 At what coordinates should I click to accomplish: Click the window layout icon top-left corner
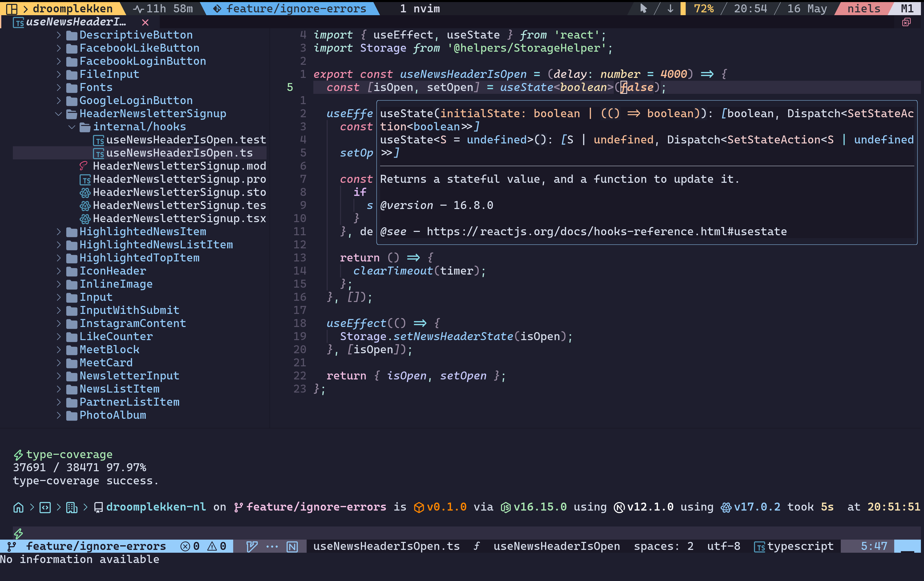12,8
